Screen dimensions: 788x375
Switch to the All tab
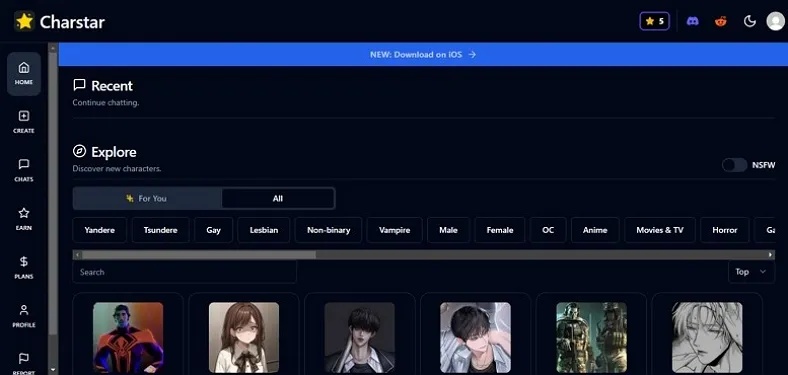click(278, 199)
